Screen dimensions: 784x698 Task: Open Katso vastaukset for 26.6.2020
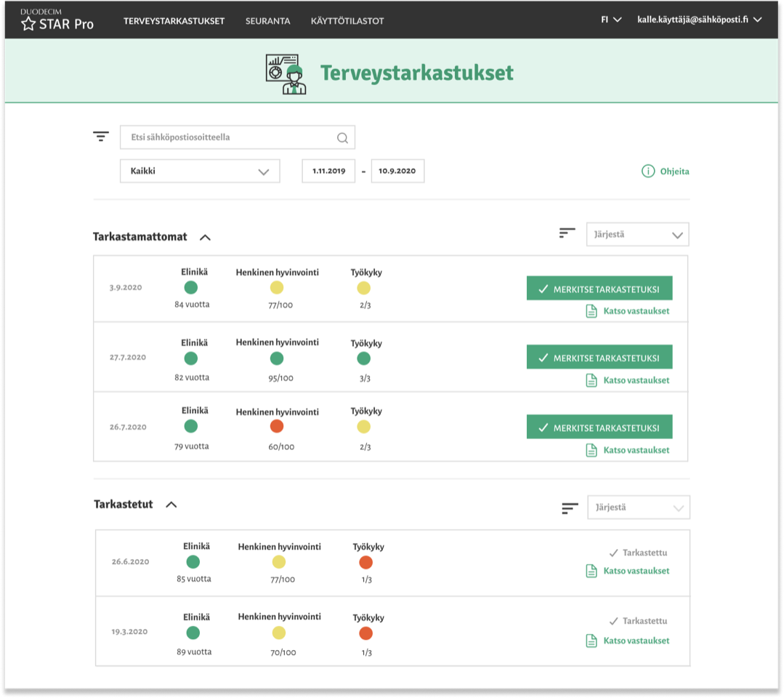637,571
